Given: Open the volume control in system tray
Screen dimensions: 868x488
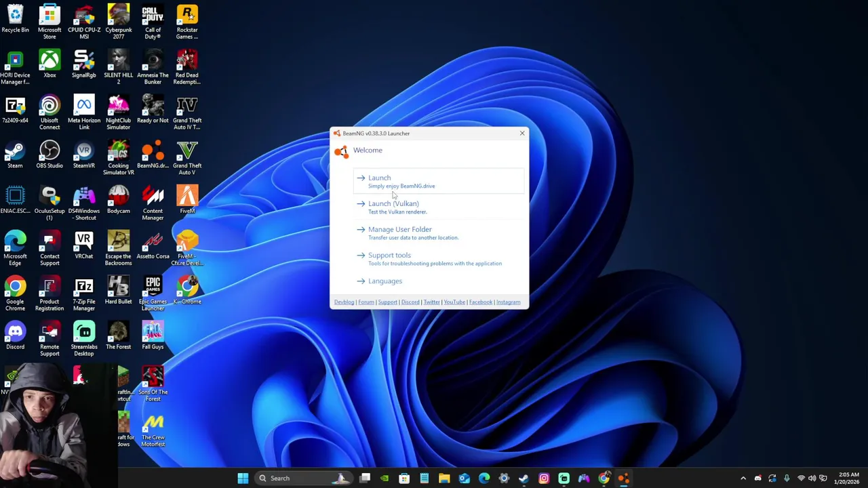Looking at the screenshot, I should 812,479.
